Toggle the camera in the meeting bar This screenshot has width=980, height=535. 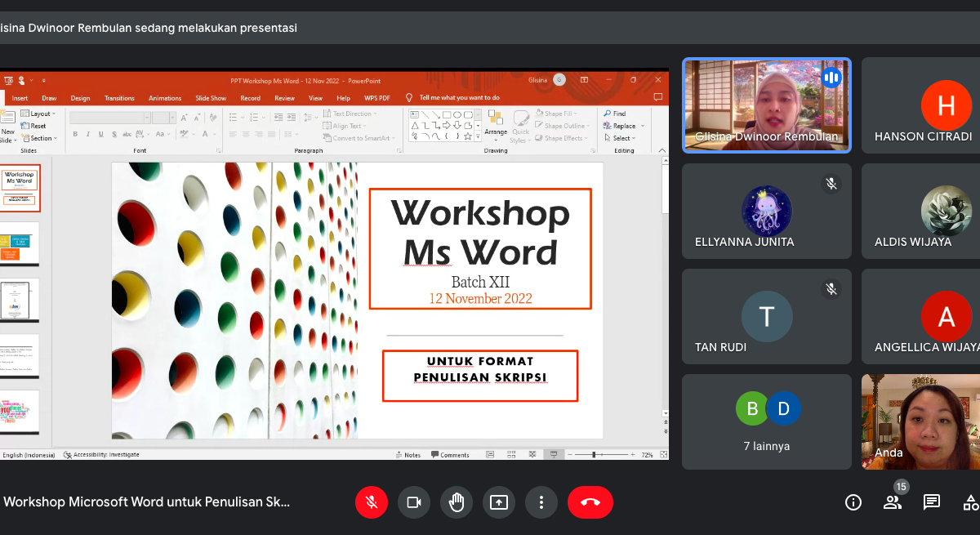pyautogui.click(x=414, y=502)
